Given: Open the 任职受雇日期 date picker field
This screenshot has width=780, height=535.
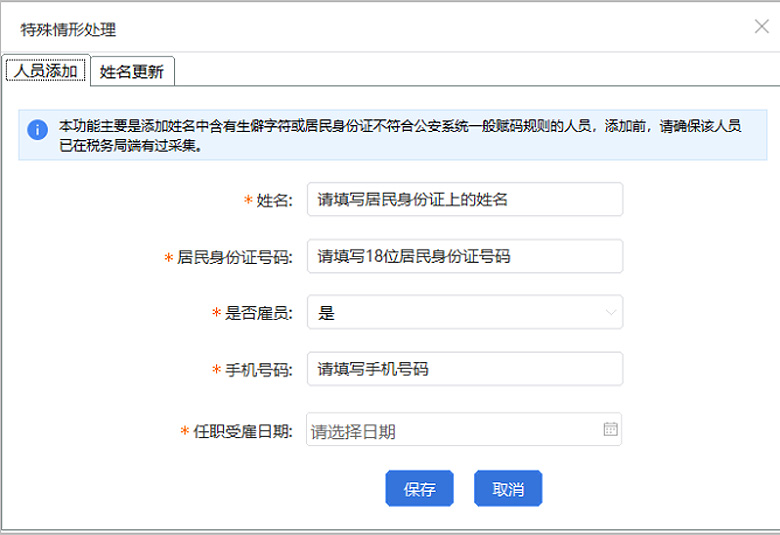Looking at the screenshot, I should 454,431.
